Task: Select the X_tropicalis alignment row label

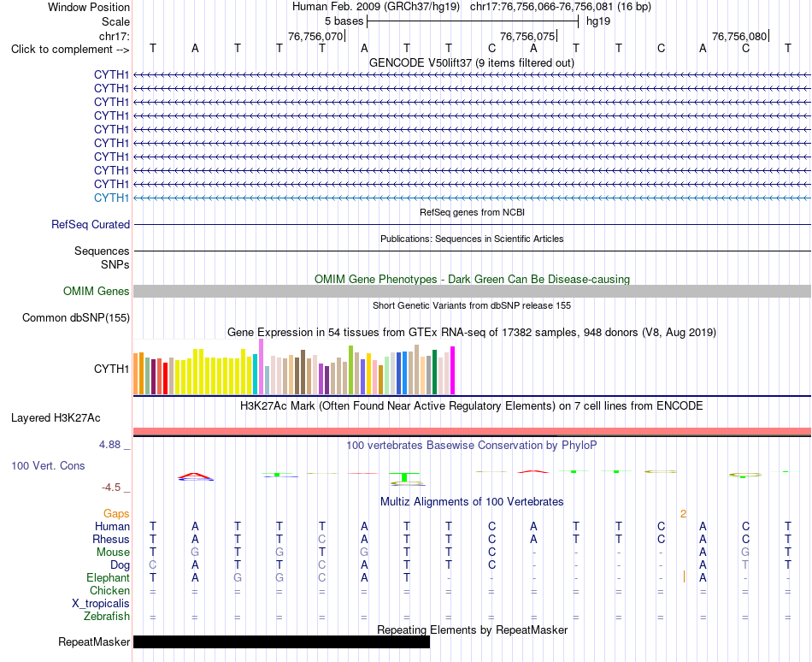Action: point(101,604)
